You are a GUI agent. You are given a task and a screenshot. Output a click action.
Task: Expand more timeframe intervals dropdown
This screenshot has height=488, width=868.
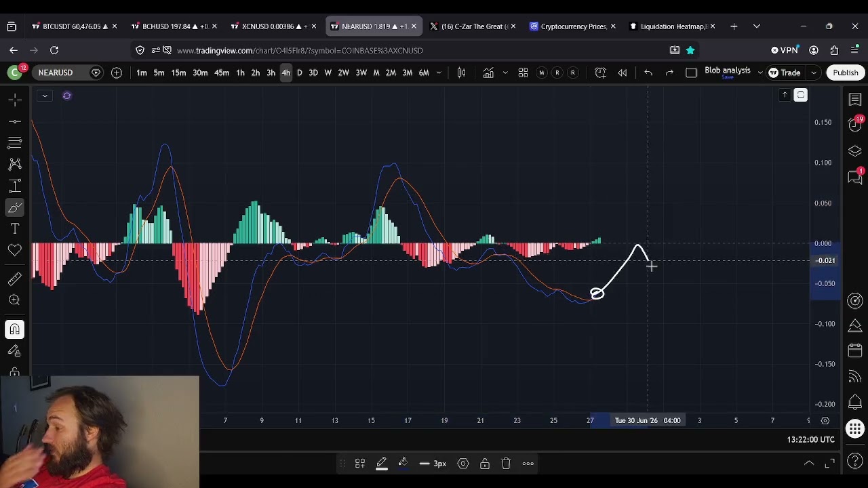(439, 73)
